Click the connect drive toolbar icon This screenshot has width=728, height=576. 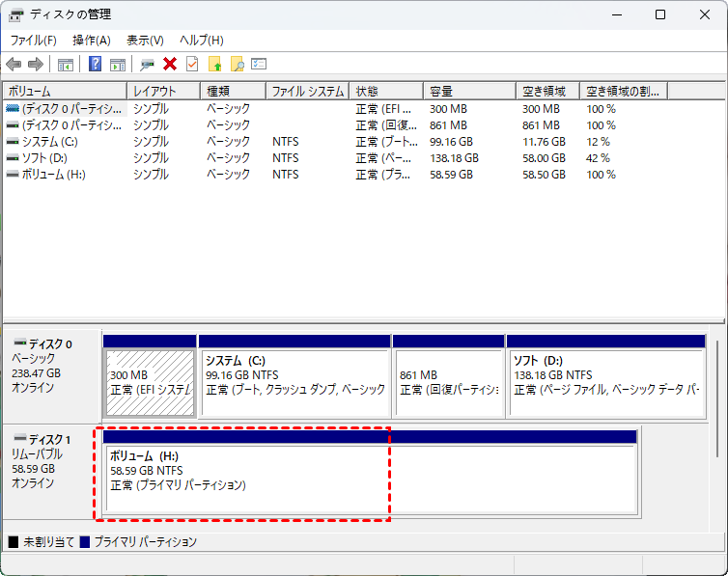point(147,65)
